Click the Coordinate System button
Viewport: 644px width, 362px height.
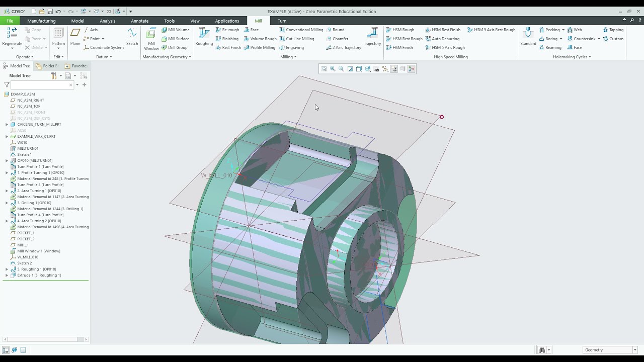coord(104,48)
